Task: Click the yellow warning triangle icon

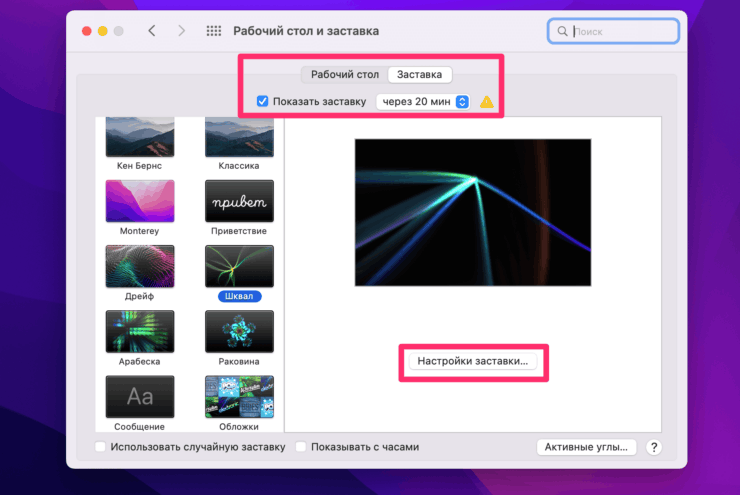Action: click(x=487, y=102)
